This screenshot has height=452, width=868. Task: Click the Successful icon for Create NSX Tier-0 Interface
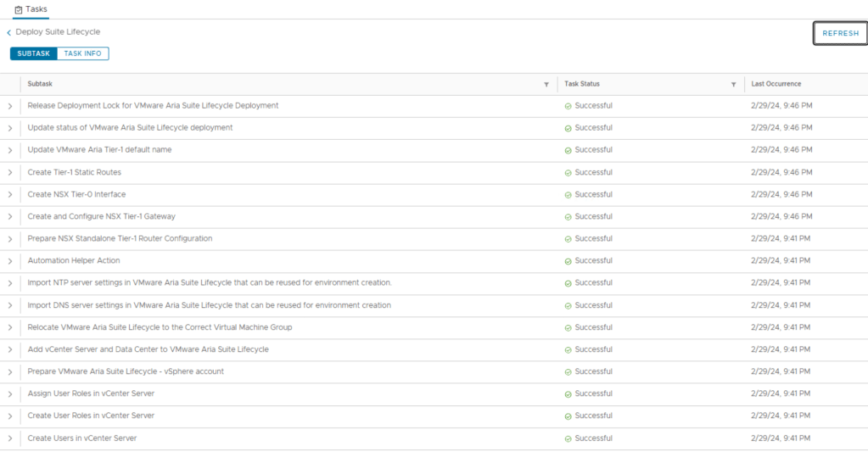[568, 195]
